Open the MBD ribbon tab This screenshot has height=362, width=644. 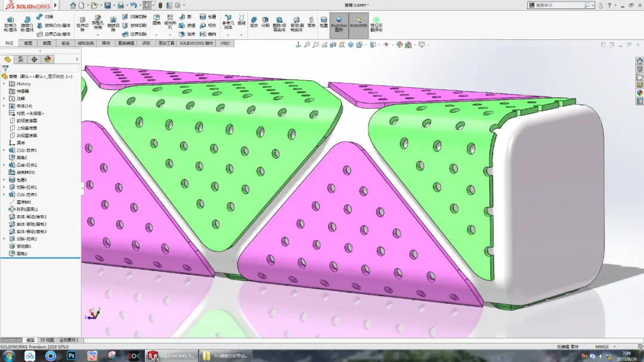pos(225,43)
